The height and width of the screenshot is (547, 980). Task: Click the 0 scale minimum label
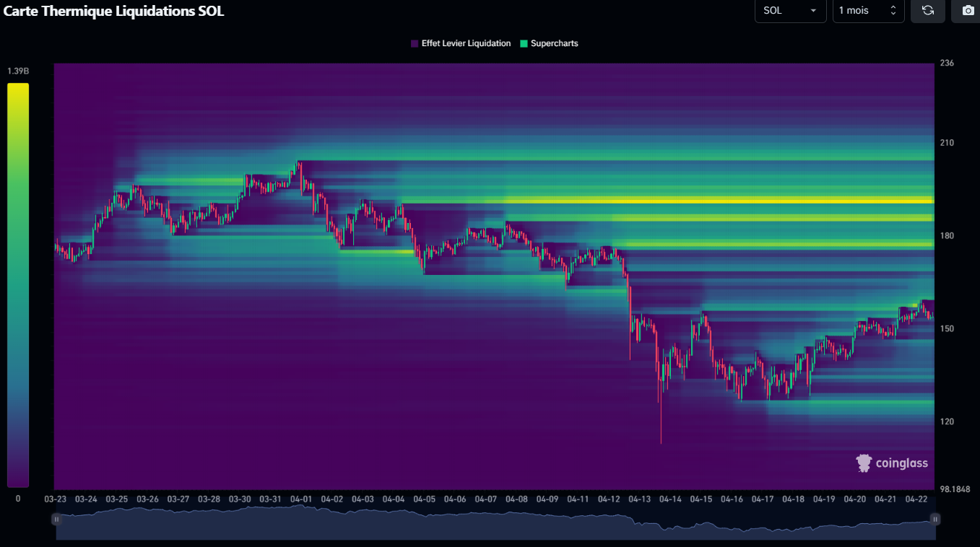pos(18,498)
